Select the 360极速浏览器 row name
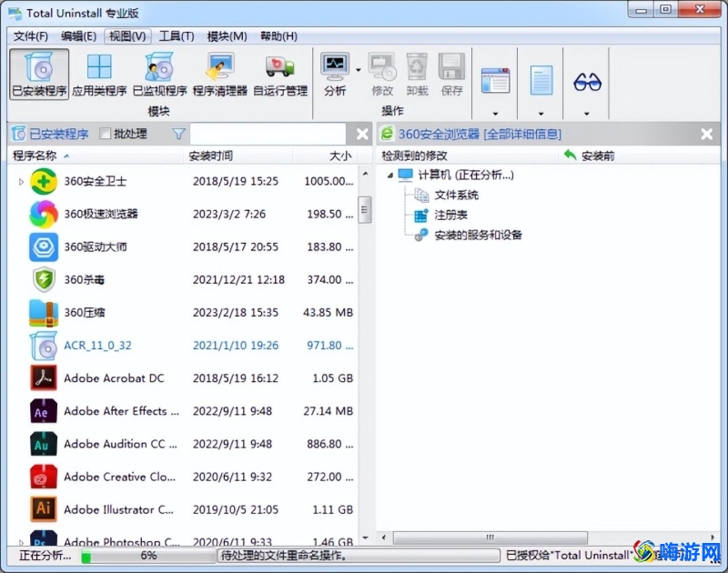This screenshot has width=728, height=573. pyautogui.click(x=101, y=214)
